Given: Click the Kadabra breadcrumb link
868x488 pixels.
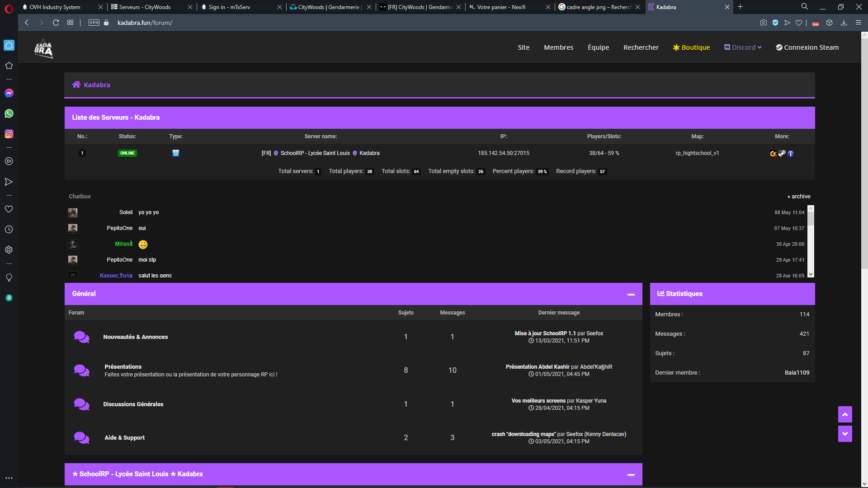Looking at the screenshot, I should (97, 85).
